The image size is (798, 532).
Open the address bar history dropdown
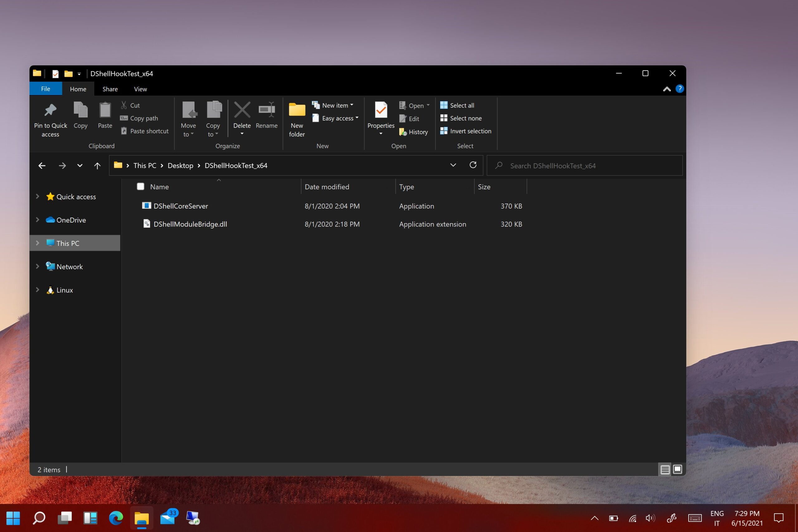(x=453, y=165)
